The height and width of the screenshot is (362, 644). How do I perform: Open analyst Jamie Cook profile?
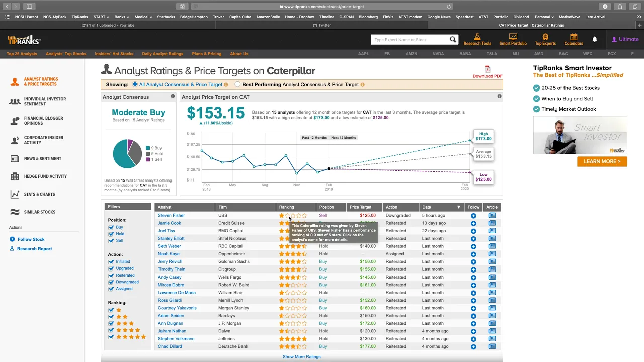pyautogui.click(x=170, y=223)
